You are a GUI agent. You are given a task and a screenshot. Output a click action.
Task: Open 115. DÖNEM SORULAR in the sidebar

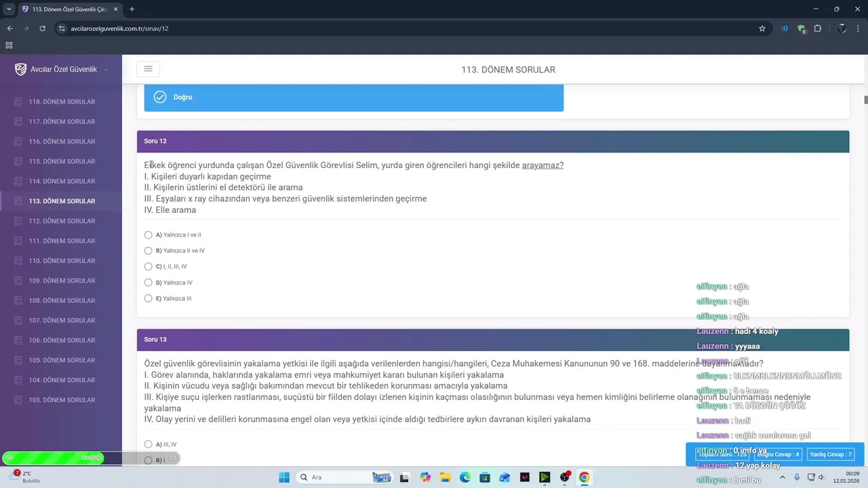point(61,161)
